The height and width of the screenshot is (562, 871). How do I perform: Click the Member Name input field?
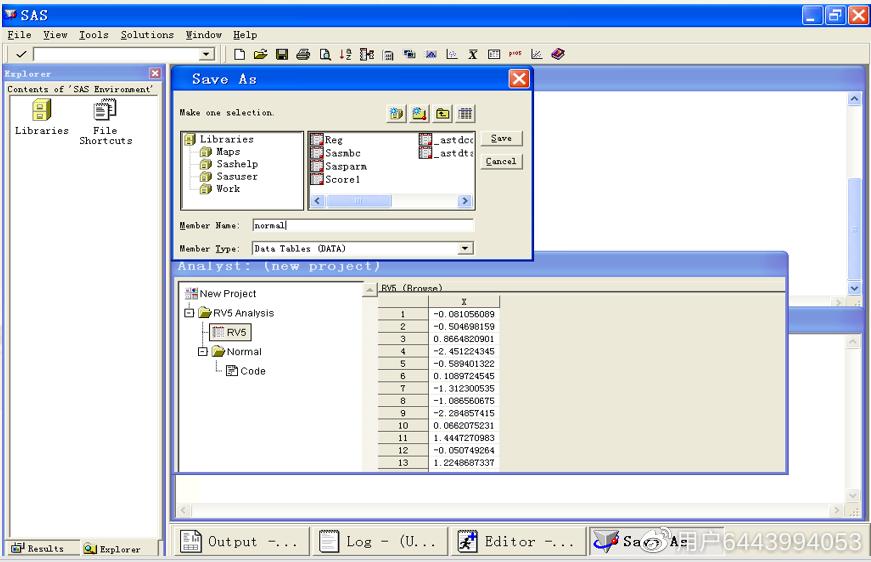point(362,226)
